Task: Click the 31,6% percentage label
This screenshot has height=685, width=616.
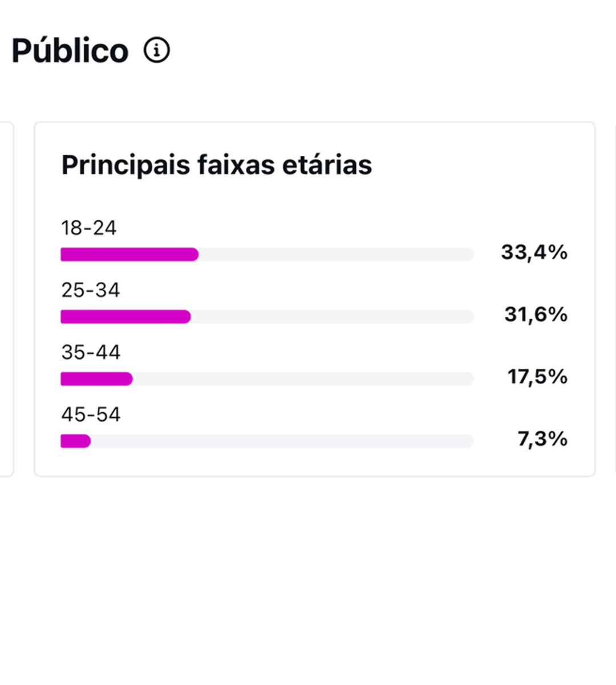Action: [x=535, y=315]
